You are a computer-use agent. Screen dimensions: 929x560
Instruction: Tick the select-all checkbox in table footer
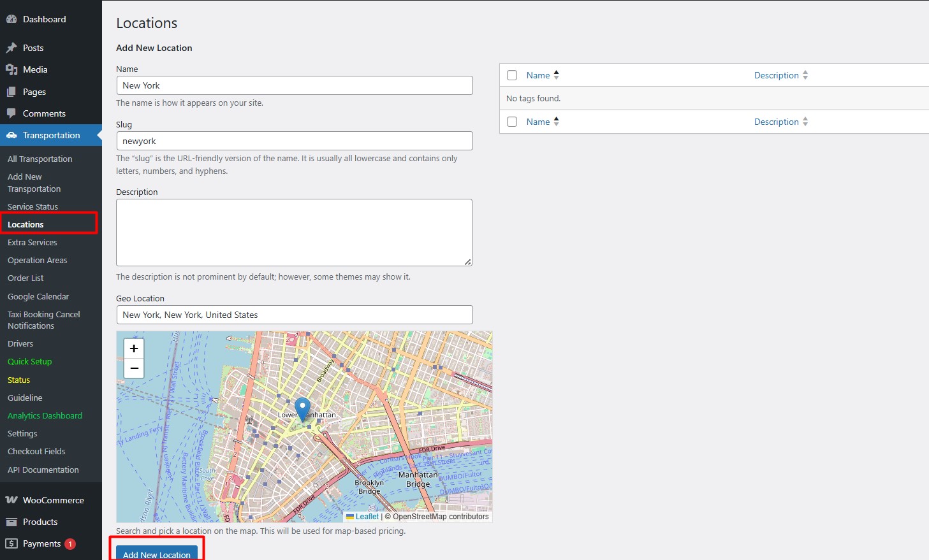coord(512,122)
